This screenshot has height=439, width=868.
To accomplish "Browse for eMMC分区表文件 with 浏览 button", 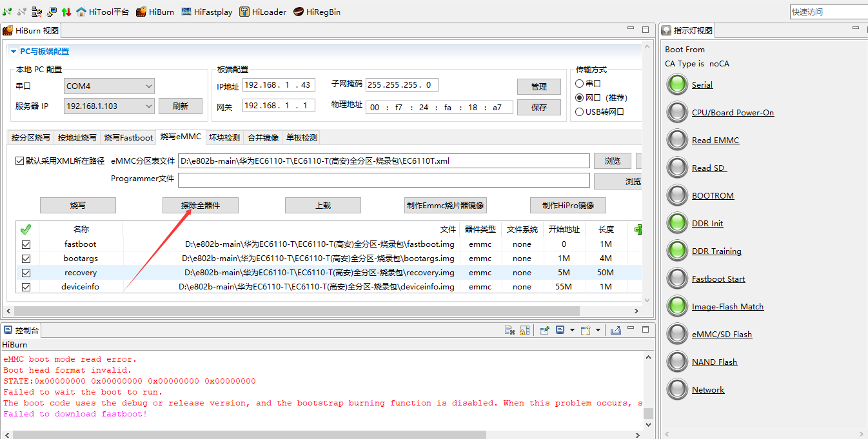I will coord(613,161).
